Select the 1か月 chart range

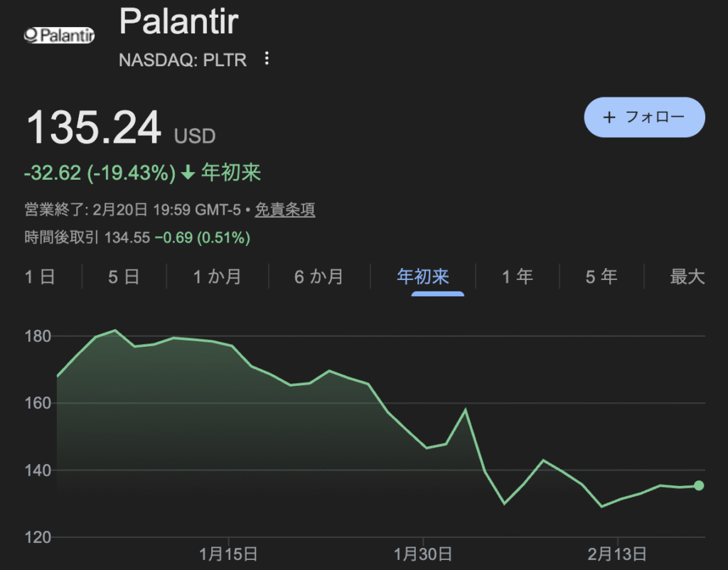point(217,276)
